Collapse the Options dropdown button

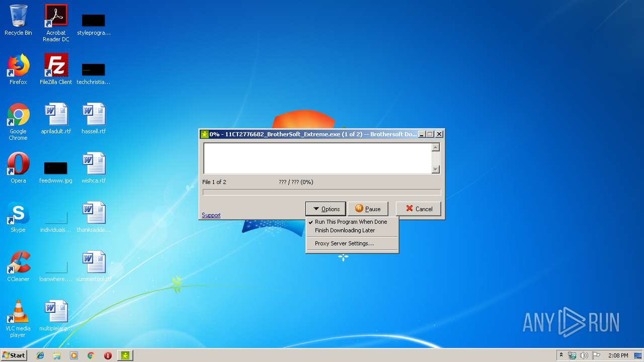(326, 209)
